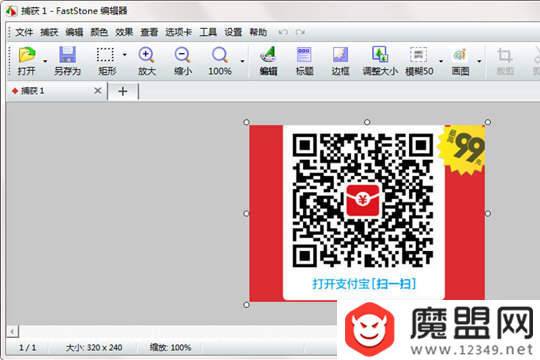This screenshot has width=540, height=360.
Task: Click the right-middle selection handle of image
Action: (x=488, y=214)
